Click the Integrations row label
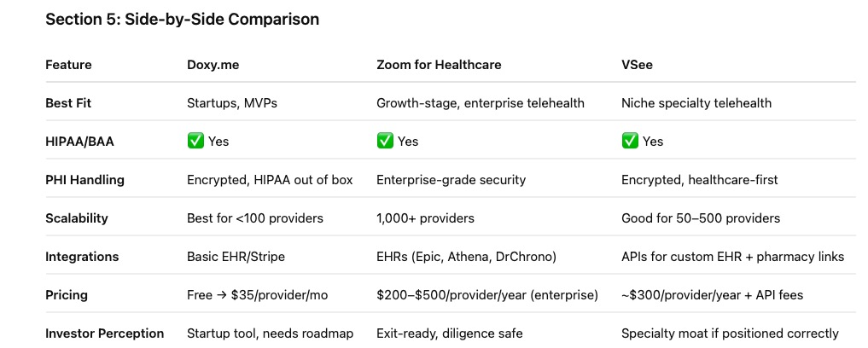This screenshot has height=348, width=868. [82, 257]
